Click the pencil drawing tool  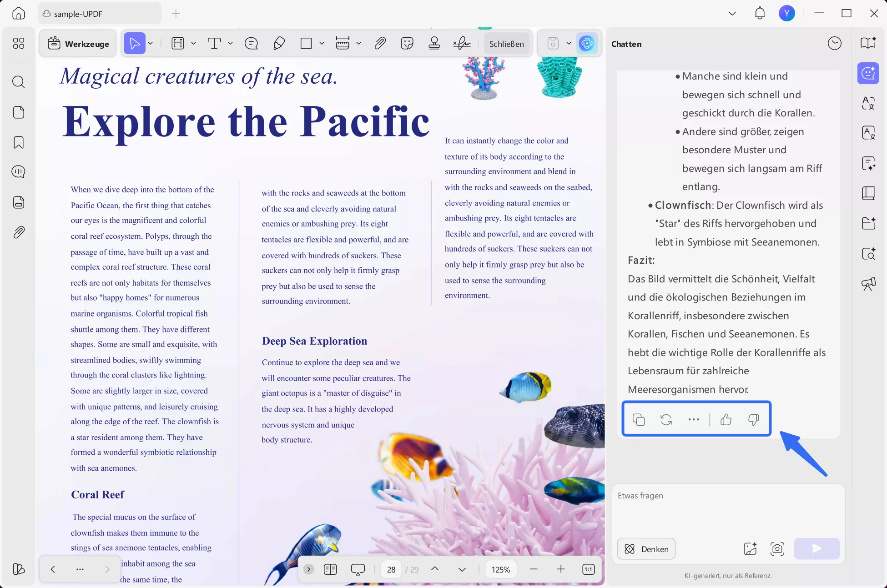click(x=279, y=44)
